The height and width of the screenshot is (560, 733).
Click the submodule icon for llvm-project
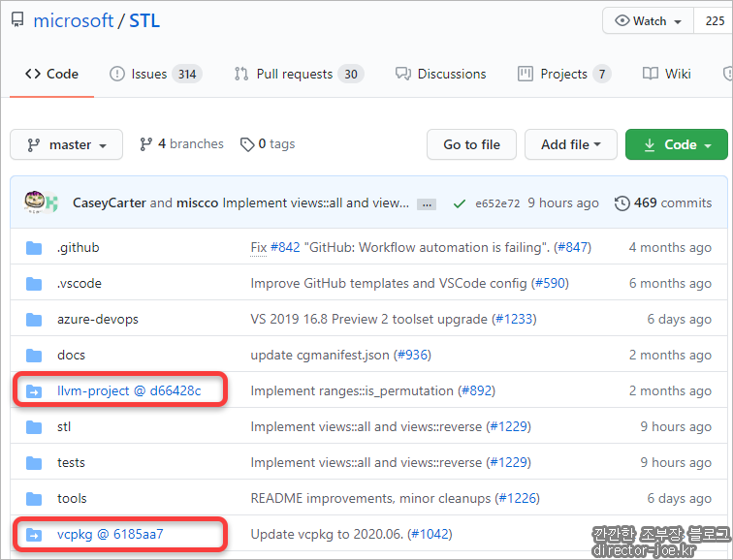[34, 390]
